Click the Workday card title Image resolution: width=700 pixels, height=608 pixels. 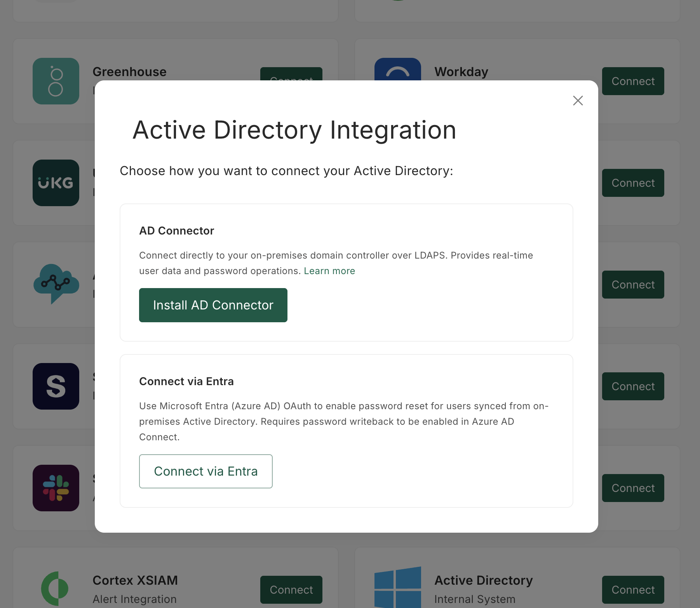(x=461, y=72)
